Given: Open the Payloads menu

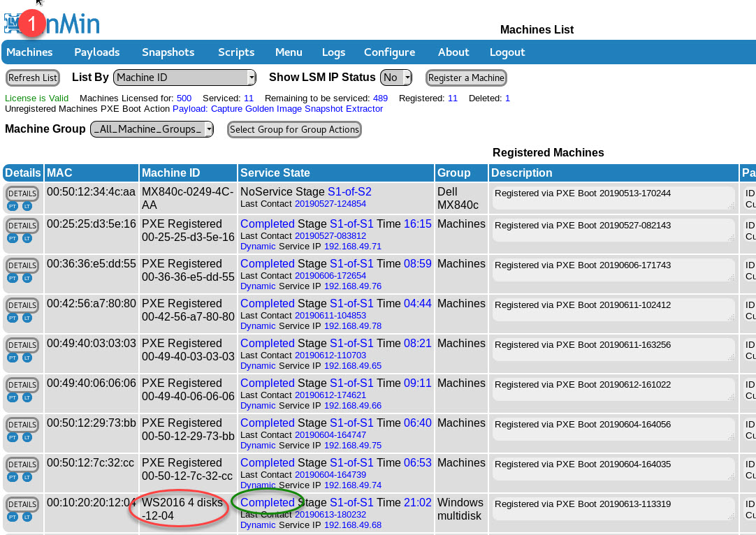Looking at the screenshot, I should (97, 52).
